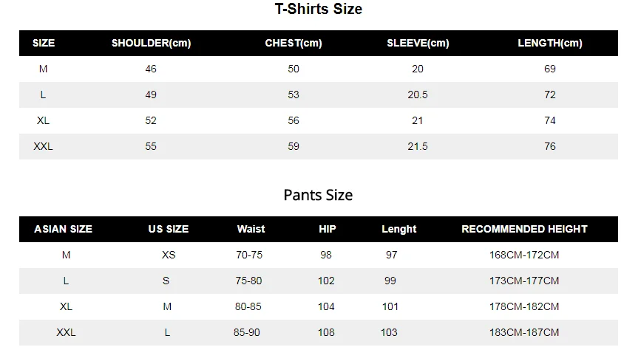This screenshot has height=364, width=641.
Task: Click the T-Shirts Size heading
Action: pyautogui.click(x=319, y=9)
